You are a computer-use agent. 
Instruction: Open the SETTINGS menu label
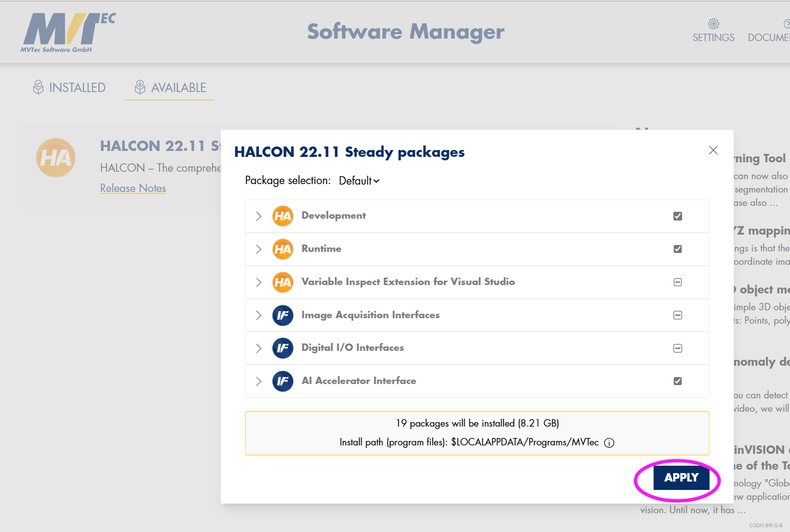click(x=713, y=38)
